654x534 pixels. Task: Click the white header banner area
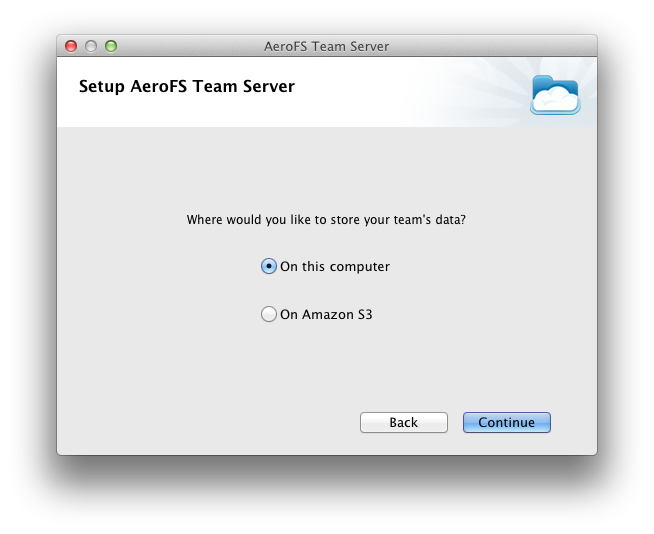coord(327,92)
